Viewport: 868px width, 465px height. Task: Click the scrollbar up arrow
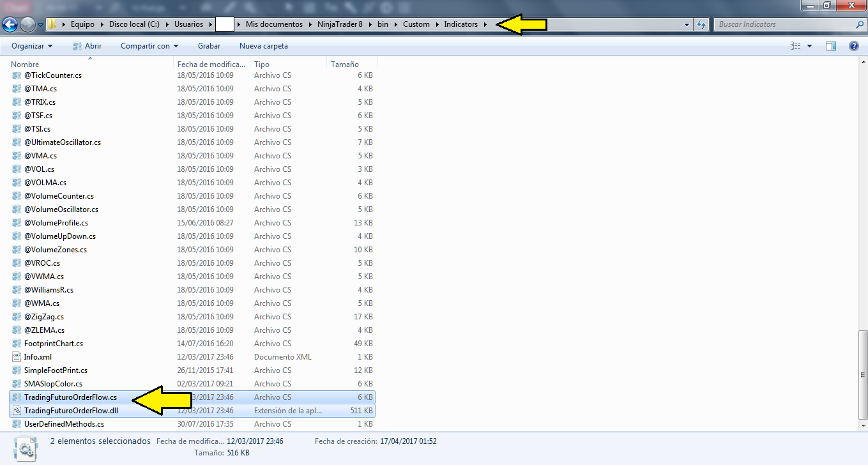(862, 63)
